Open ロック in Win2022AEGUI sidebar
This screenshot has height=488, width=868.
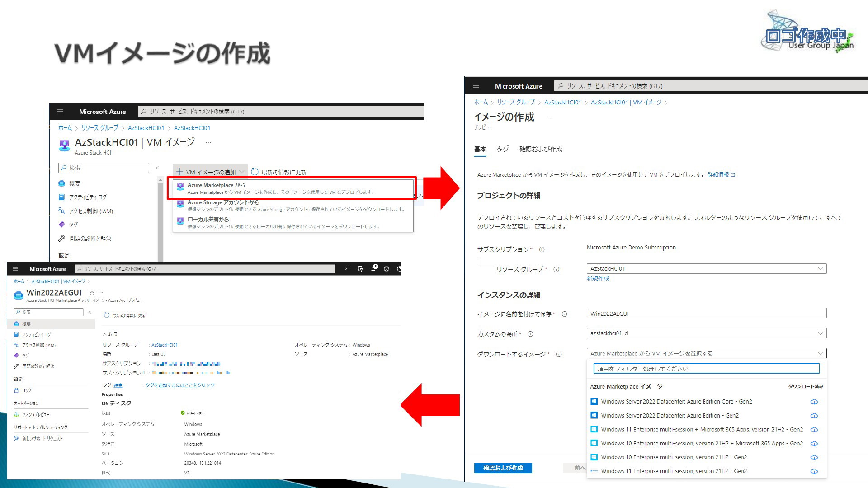23,390
